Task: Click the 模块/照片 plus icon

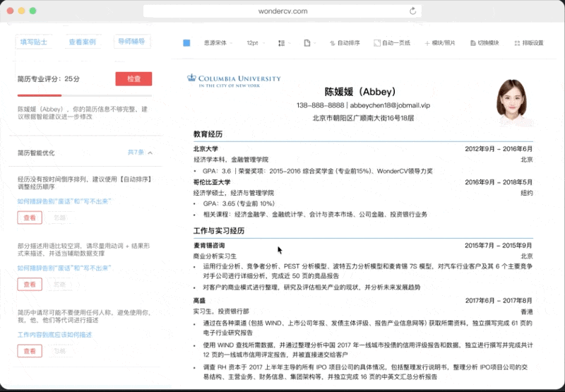Action: click(x=427, y=43)
